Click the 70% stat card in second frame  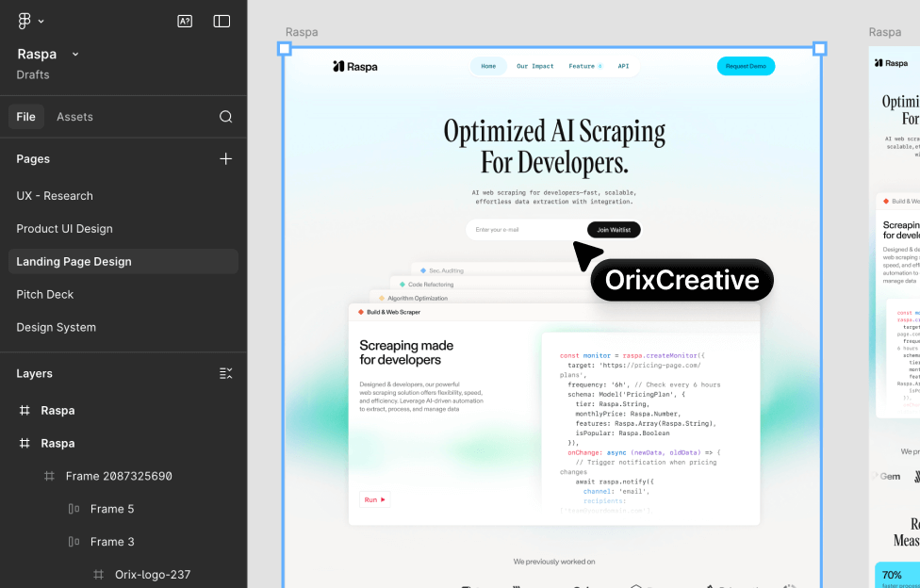[x=897, y=575]
